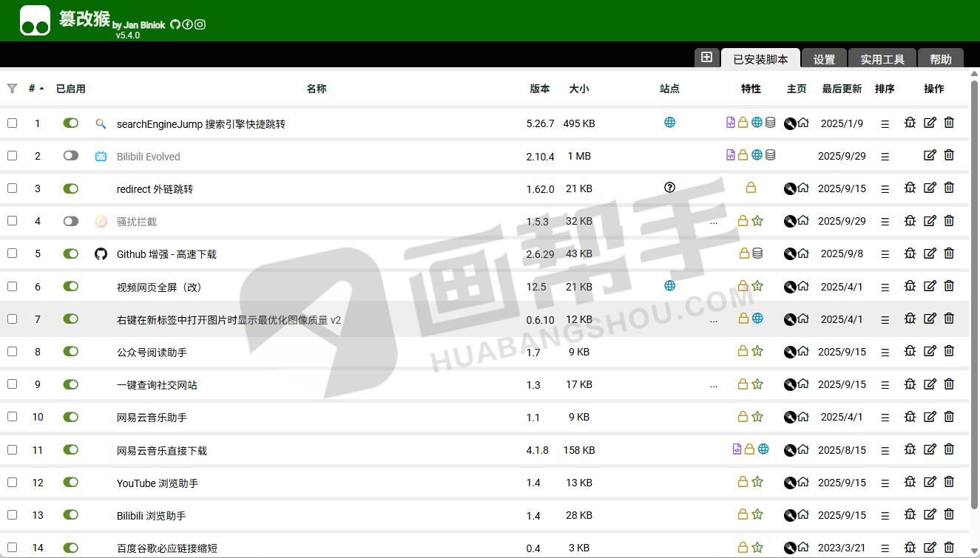Tick the checkbox for script number 5

pos(12,254)
